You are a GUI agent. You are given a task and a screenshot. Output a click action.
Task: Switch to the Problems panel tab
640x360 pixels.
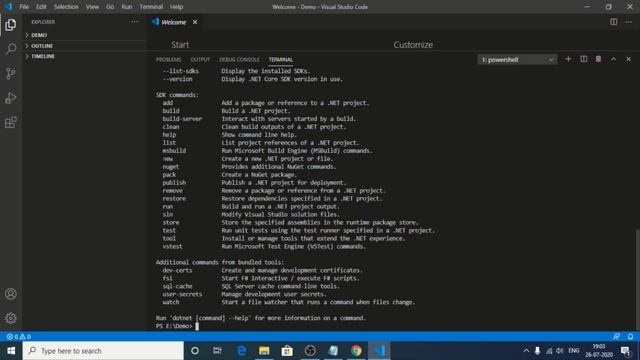169,60
